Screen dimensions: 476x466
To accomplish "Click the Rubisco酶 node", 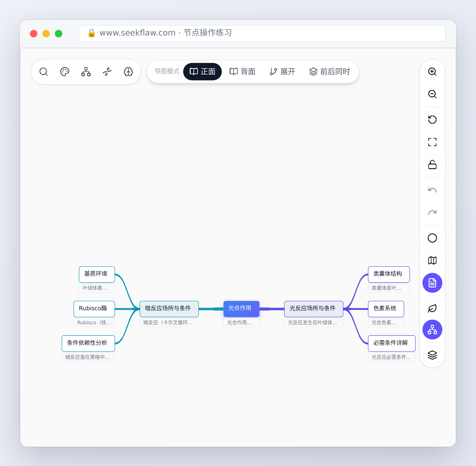I will (x=94, y=309).
